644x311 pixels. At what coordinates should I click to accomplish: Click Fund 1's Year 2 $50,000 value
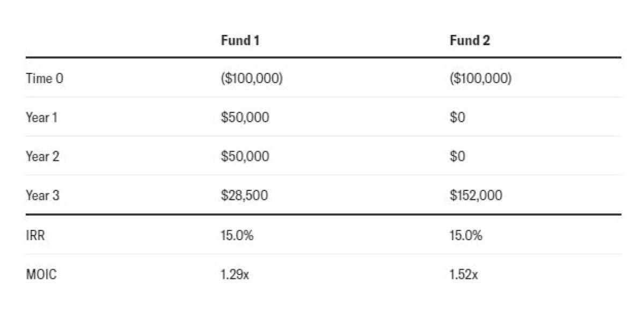tap(245, 157)
